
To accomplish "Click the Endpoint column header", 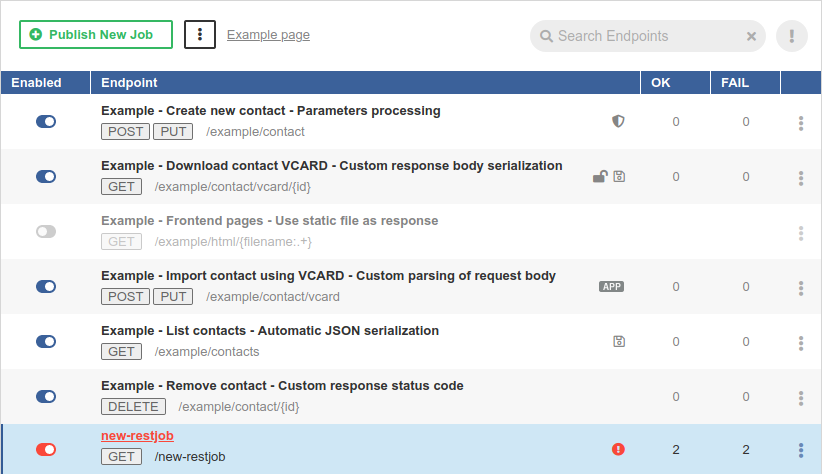I will click(x=129, y=83).
